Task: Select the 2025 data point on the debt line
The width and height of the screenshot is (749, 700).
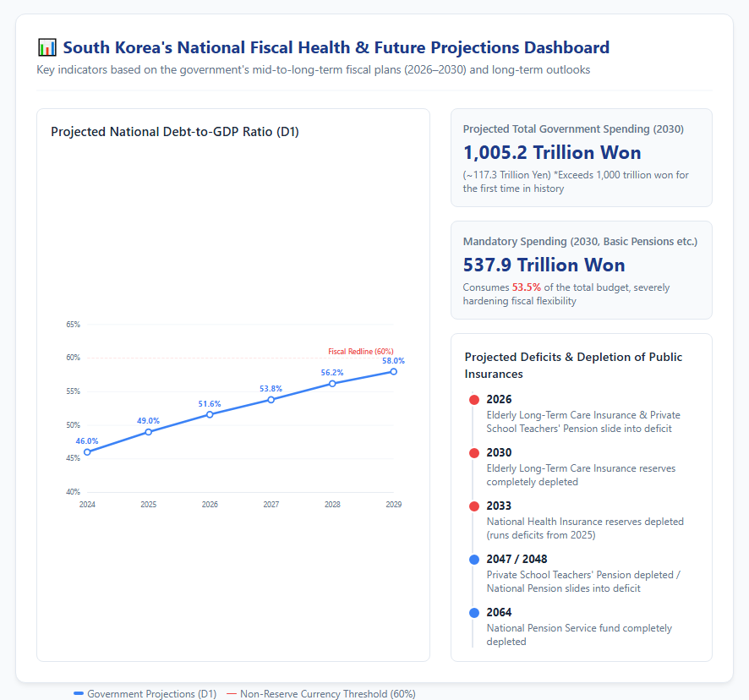Action: tap(149, 432)
